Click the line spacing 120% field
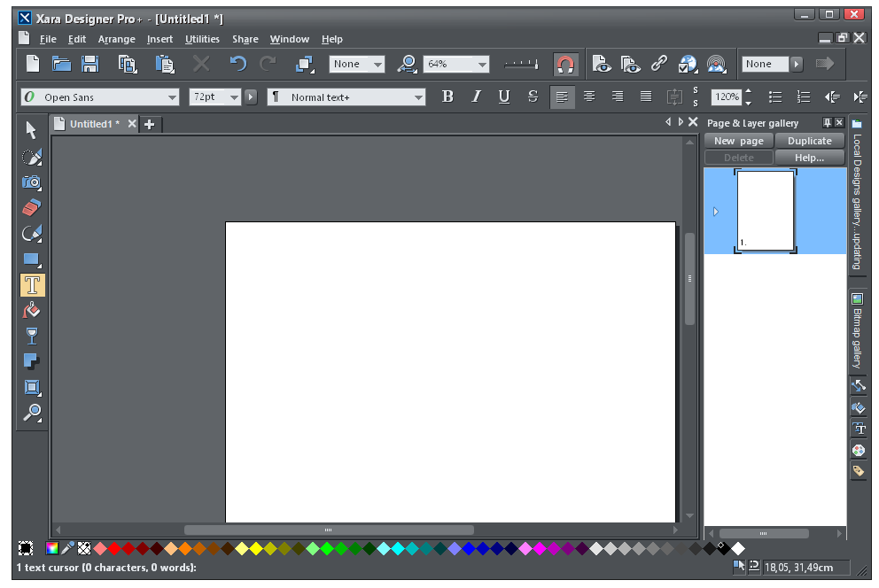The image size is (879, 588). coord(727,97)
